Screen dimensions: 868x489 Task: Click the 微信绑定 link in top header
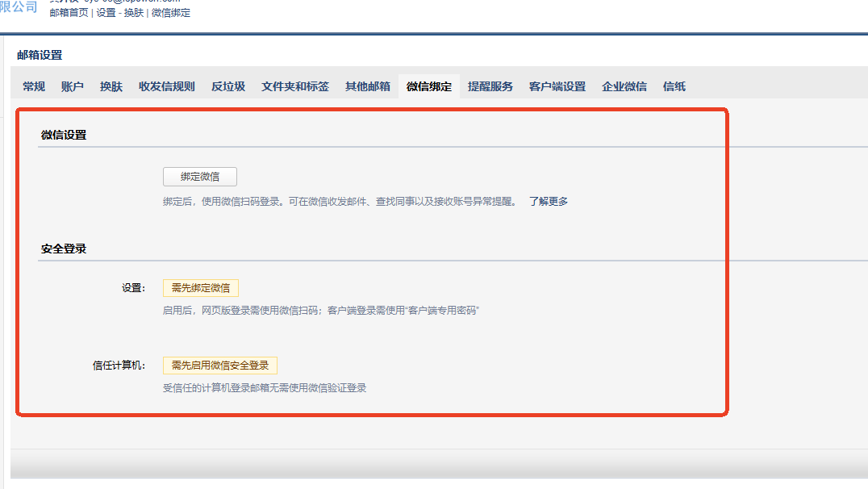tap(171, 13)
